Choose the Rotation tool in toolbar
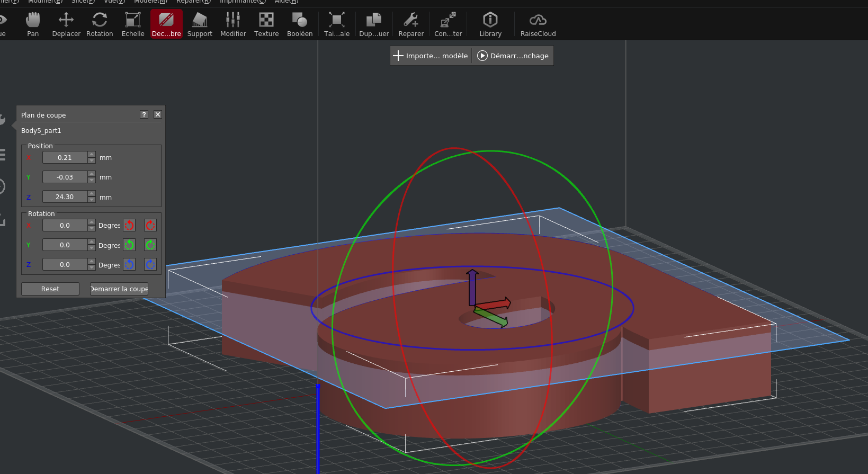 point(100,24)
